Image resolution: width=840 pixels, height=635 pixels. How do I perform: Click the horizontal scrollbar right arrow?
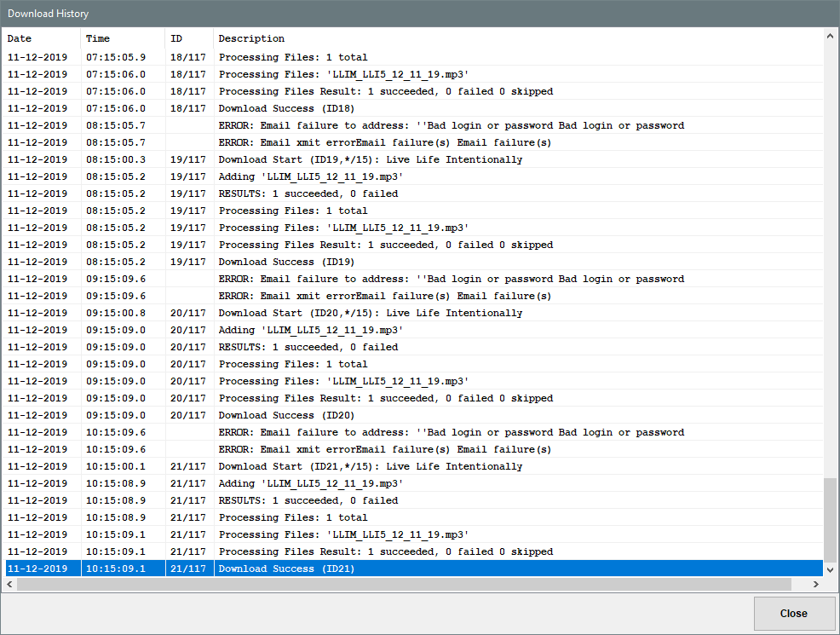coord(816,585)
